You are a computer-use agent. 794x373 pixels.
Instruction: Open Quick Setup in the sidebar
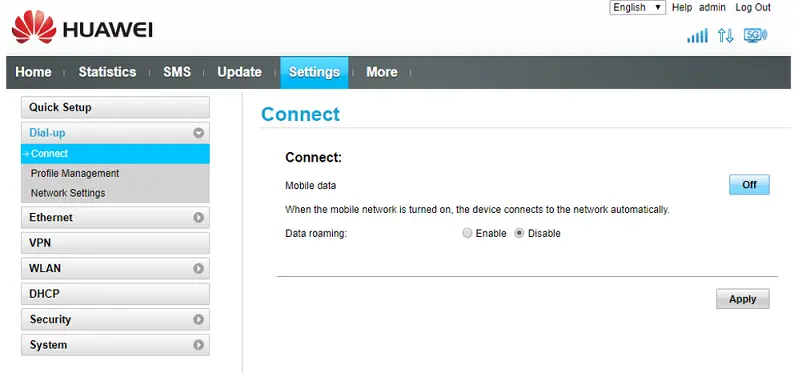point(115,107)
